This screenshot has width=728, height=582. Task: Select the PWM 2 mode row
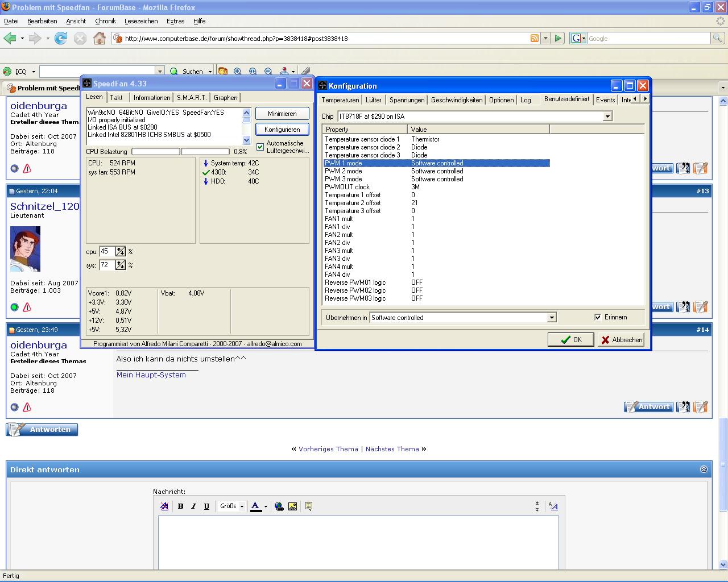(436, 171)
